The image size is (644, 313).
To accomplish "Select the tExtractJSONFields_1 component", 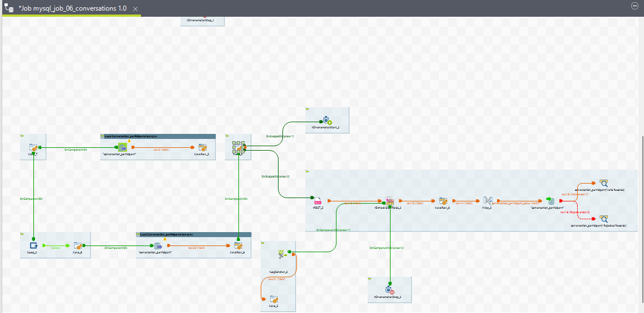I will coord(389,201).
